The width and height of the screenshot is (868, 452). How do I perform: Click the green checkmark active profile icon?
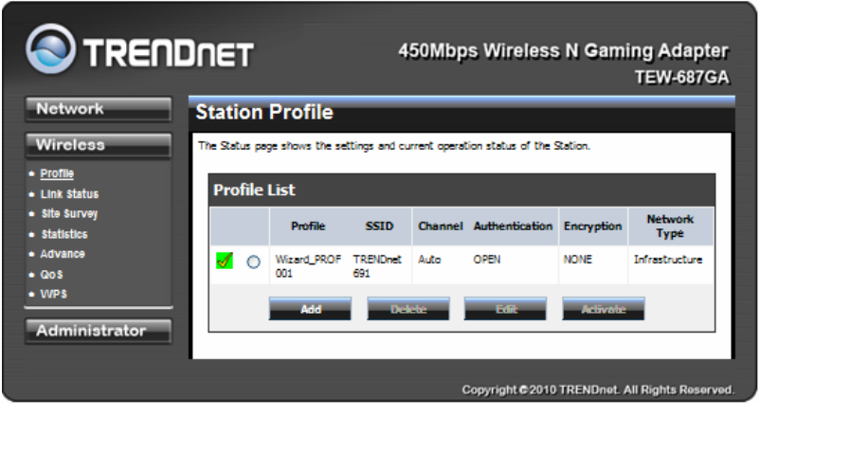[x=225, y=261]
